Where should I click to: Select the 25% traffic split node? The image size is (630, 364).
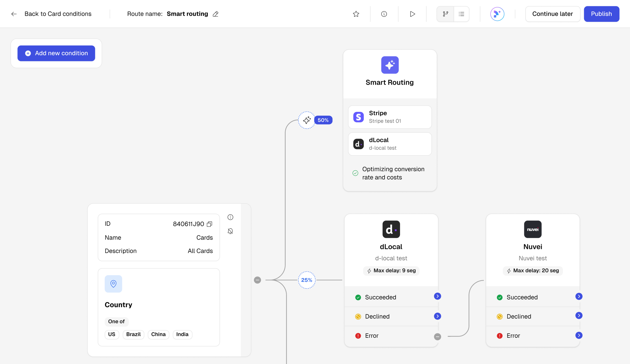click(x=307, y=280)
